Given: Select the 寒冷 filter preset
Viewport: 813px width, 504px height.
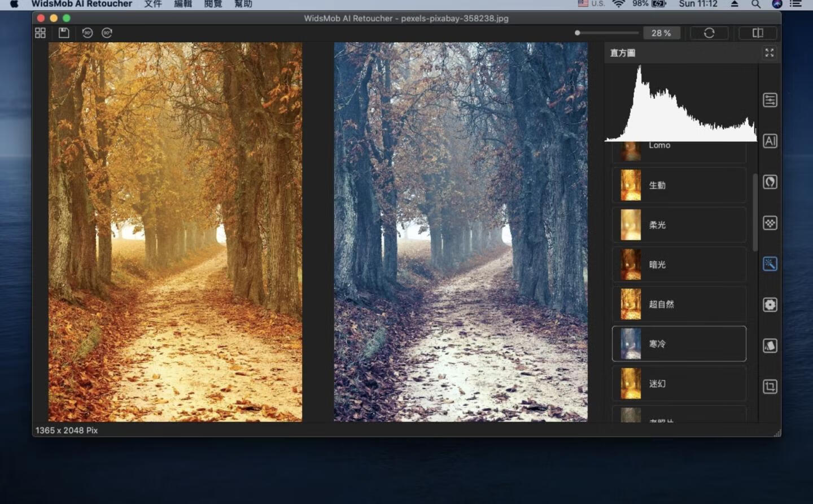Looking at the screenshot, I should (679, 344).
